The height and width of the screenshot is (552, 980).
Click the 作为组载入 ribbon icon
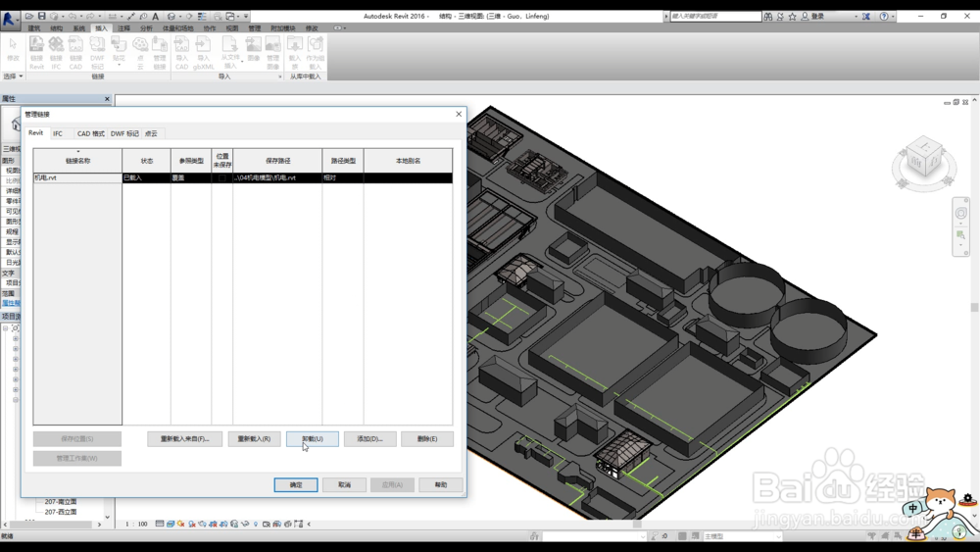[x=315, y=53]
